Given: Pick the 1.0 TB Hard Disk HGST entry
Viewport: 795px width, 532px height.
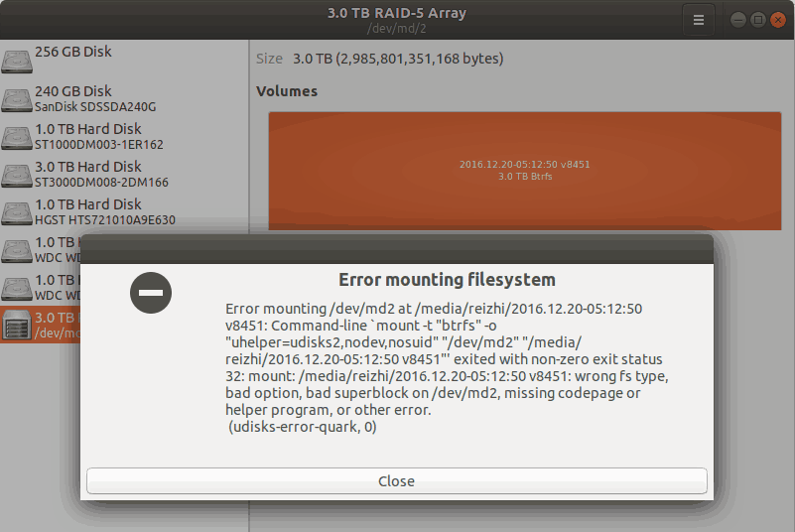Looking at the screenshot, I should coord(124,212).
